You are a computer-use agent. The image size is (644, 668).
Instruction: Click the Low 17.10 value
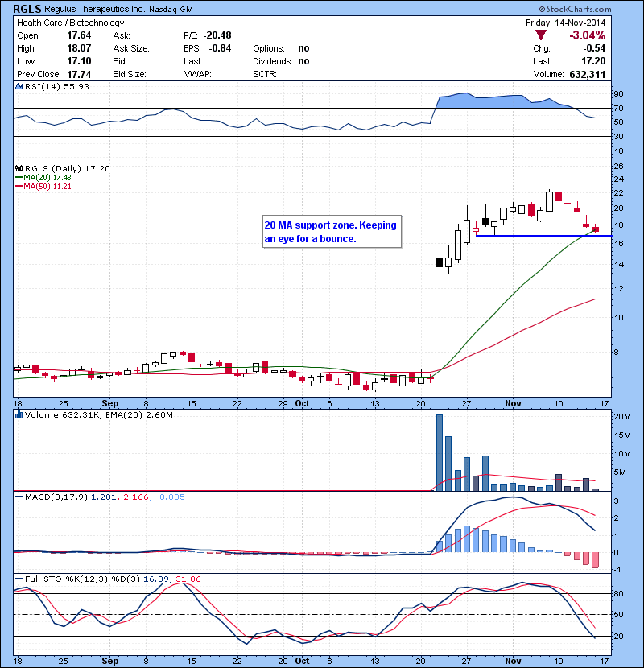pos(79,61)
